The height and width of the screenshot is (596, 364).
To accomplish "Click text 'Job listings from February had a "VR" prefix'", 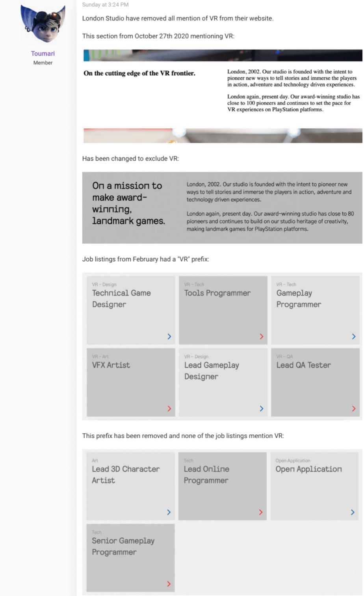I will click(x=145, y=259).
